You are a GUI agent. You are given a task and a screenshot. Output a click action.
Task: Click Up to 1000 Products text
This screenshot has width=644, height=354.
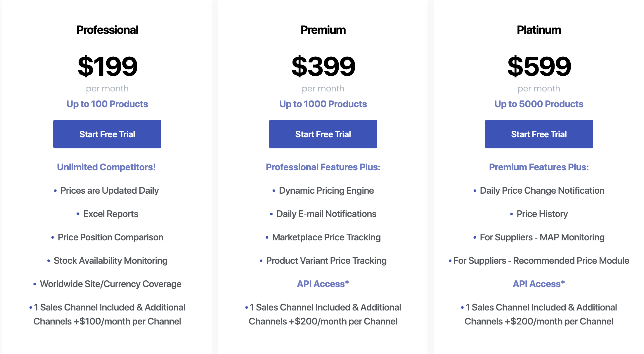[x=323, y=104]
